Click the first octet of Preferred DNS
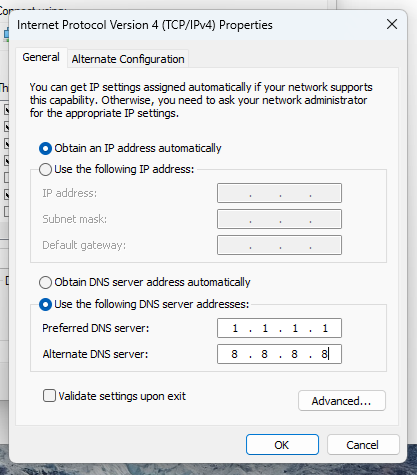 (x=235, y=328)
